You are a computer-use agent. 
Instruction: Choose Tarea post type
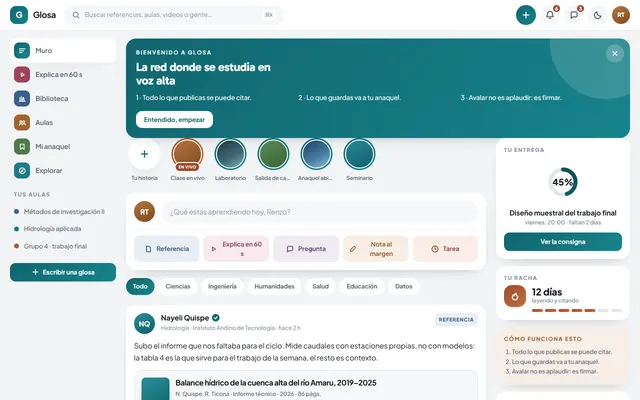click(x=445, y=249)
